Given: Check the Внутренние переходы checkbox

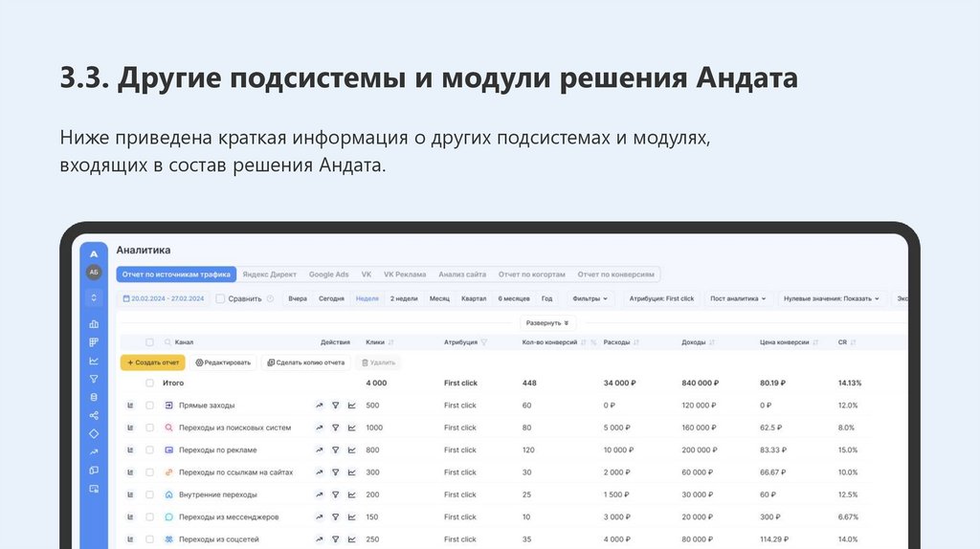Looking at the screenshot, I should pyautogui.click(x=149, y=494).
